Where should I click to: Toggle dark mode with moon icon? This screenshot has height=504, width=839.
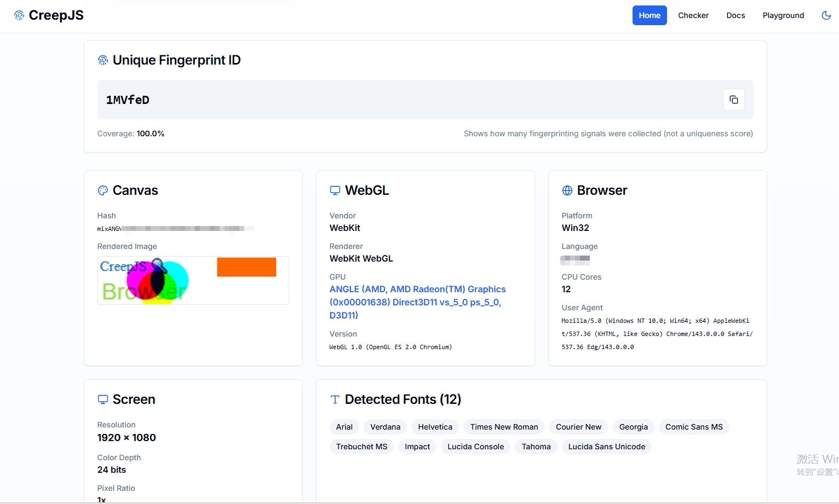[826, 15]
